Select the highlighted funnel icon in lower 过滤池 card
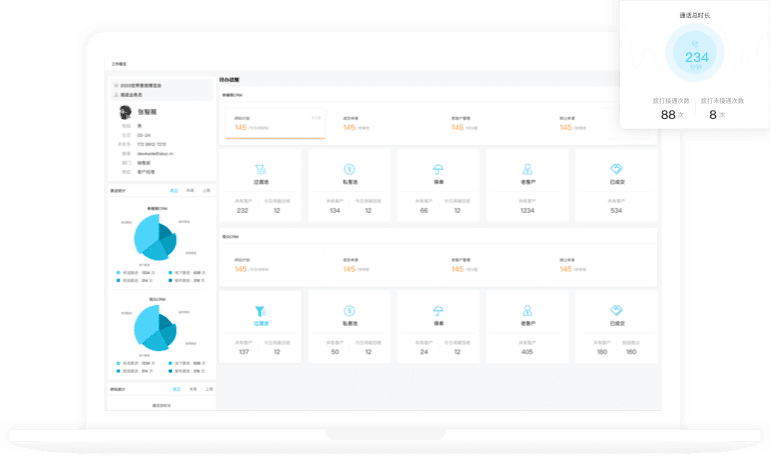The image size is (770, 456). (259, 311)
